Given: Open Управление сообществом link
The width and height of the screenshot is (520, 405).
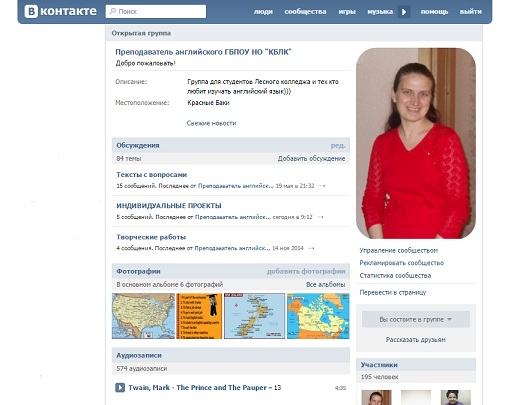Looking at the screenshot, I should point(399,250).
